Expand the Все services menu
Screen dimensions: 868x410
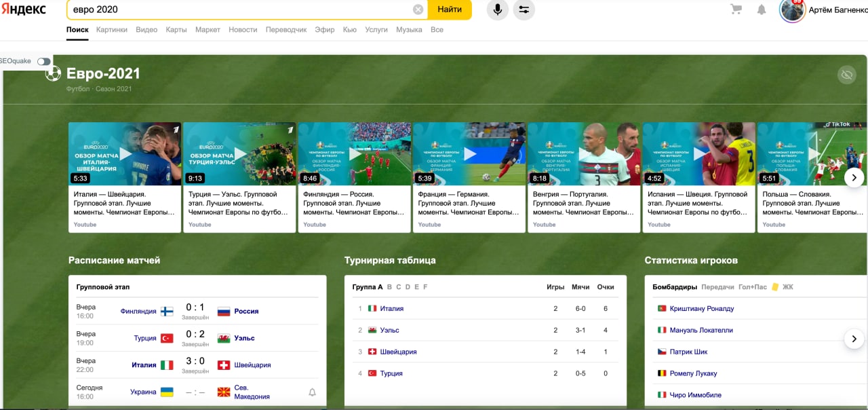[437, 30]
